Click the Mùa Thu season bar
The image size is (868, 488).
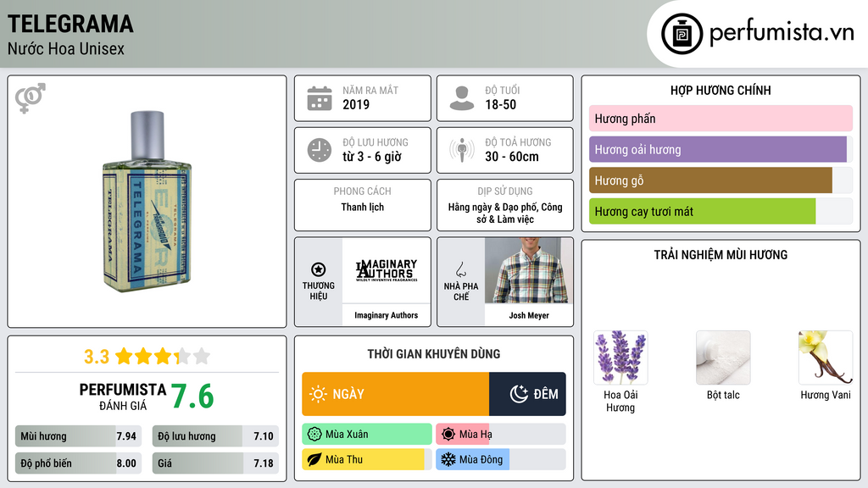click(x=367, y=460)
